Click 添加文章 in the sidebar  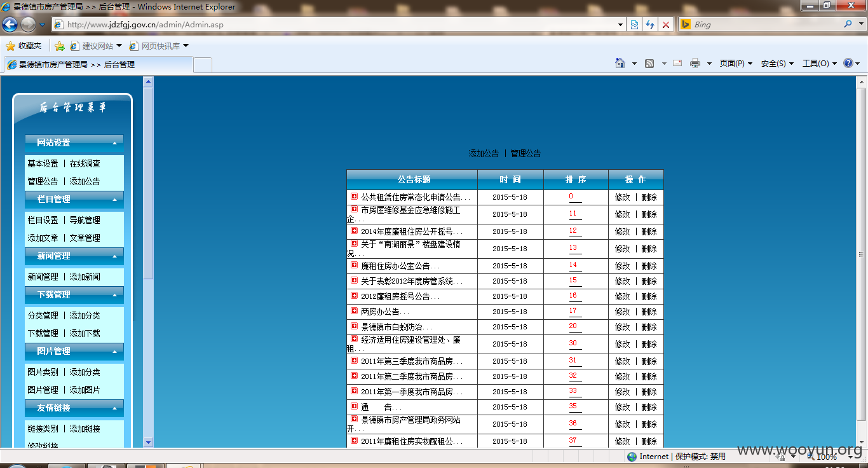click(x=43, y=238)
